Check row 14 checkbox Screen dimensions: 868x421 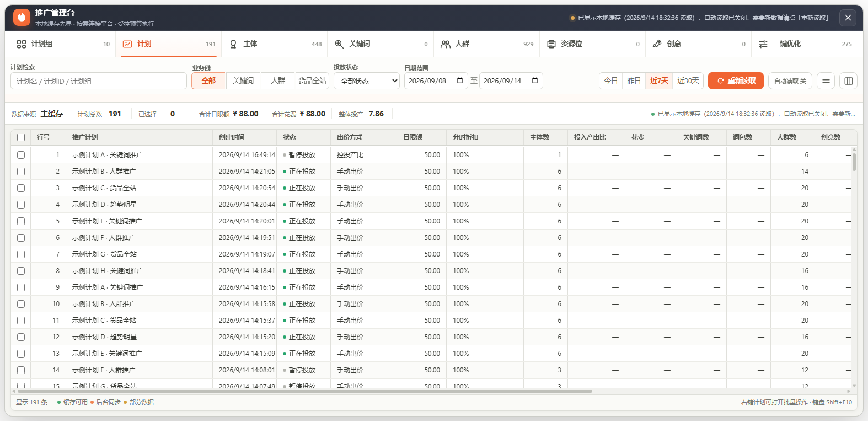click(x=21, y=370)
